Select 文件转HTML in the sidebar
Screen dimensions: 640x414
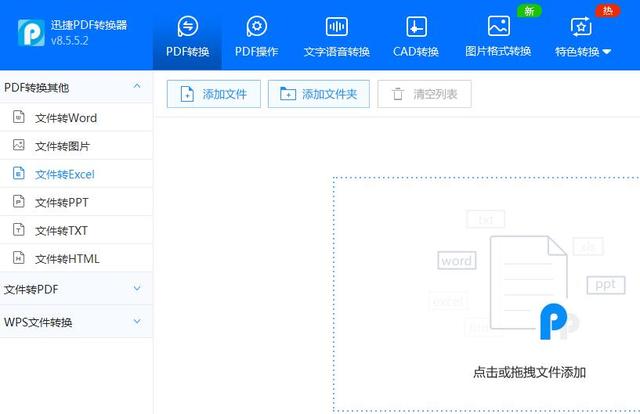76,258
